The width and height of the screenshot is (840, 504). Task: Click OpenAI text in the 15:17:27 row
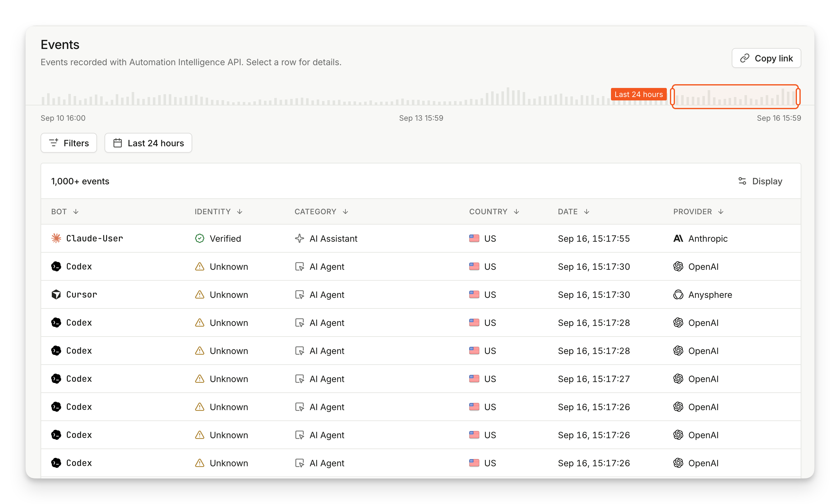703,379
